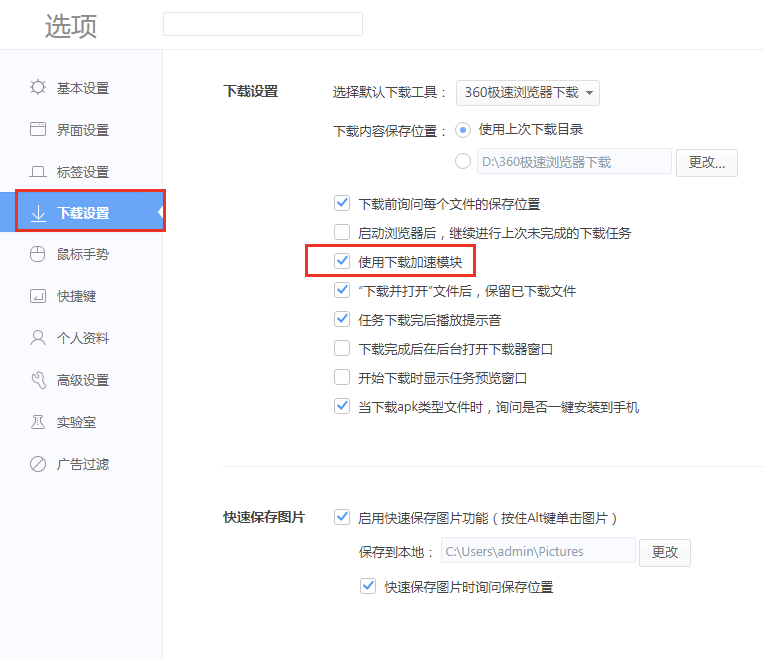Image resolution: width=763 pixels, height=659 pixels.
Task: Click 广告过滤 label in sidebar
Action: tap(83, 464)
